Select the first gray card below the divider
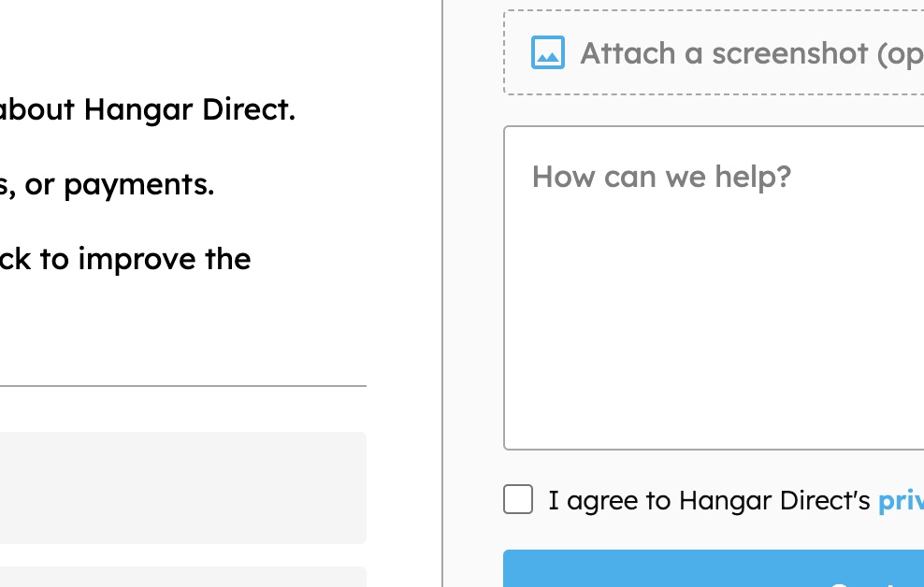 (x=183, y=488)
